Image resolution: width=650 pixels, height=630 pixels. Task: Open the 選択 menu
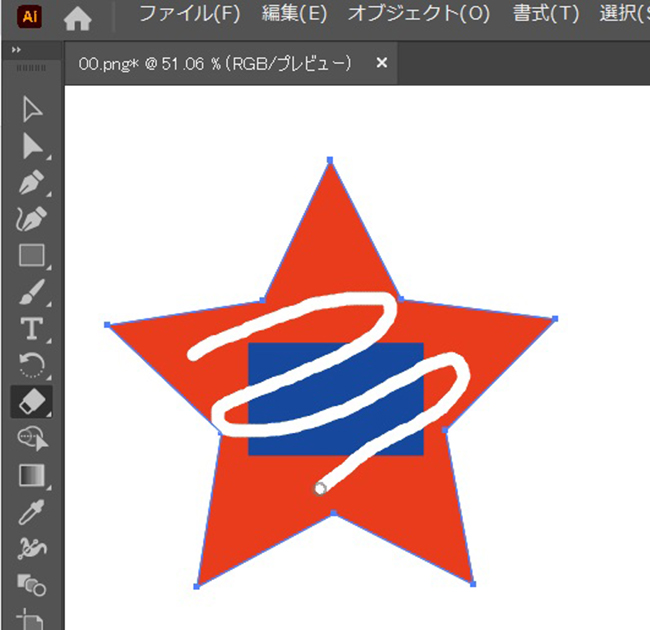624,14
